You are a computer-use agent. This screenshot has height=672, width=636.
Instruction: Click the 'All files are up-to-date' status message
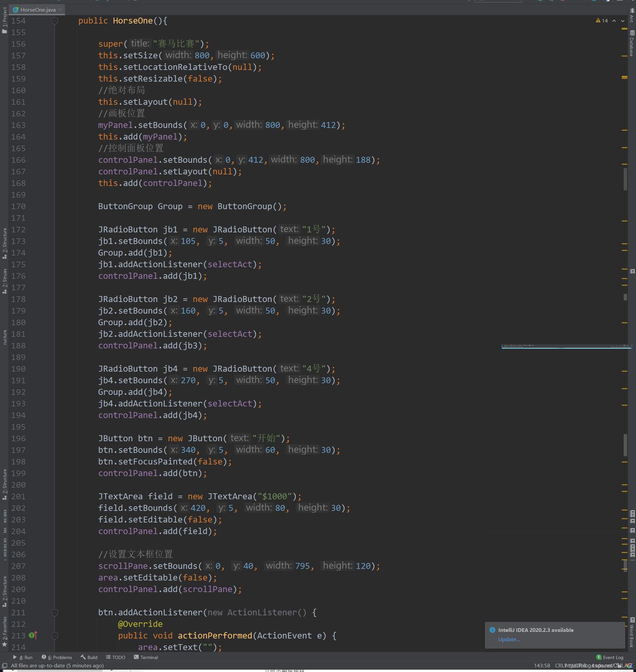pyautogui.click(x=57, y=666)
